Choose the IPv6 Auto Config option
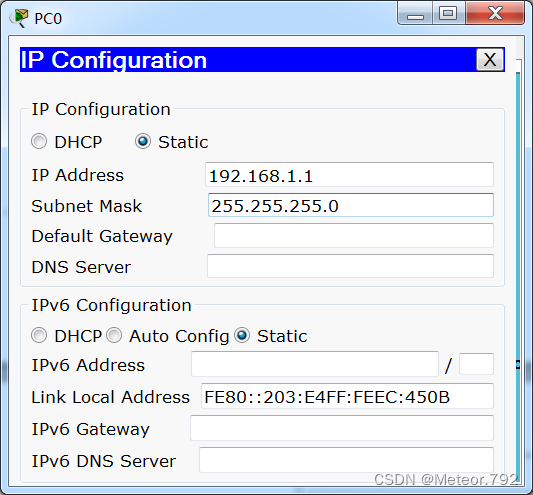 pos(114,336)
